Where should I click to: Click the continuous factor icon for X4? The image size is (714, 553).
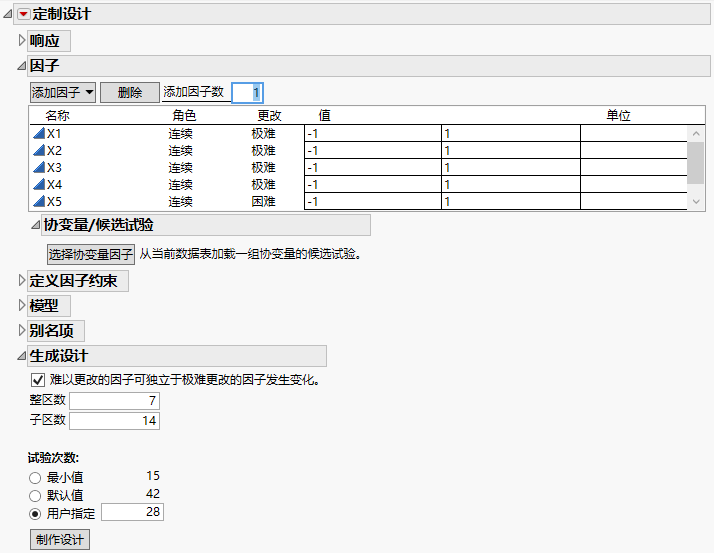click(x=39, y=184)
